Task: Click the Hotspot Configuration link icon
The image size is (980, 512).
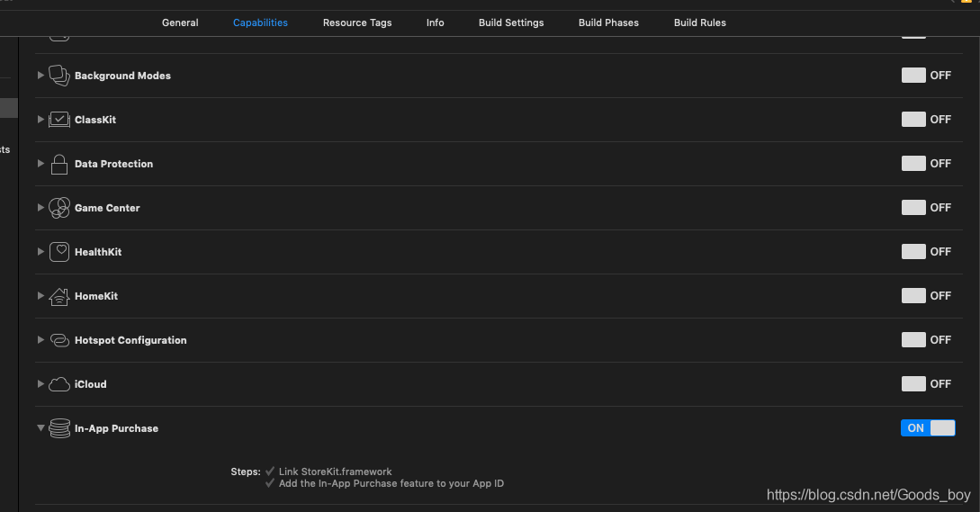Action: click(x=59, y=340)
